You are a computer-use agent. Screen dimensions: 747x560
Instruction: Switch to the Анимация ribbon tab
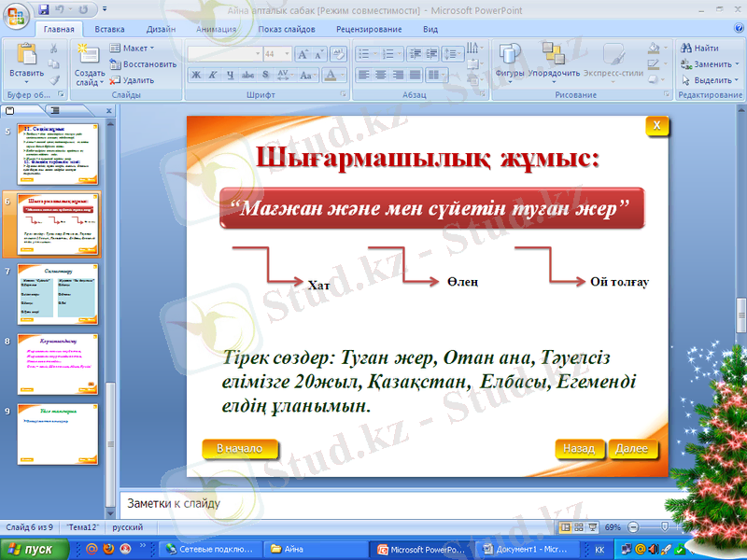[x=217, y=29]
